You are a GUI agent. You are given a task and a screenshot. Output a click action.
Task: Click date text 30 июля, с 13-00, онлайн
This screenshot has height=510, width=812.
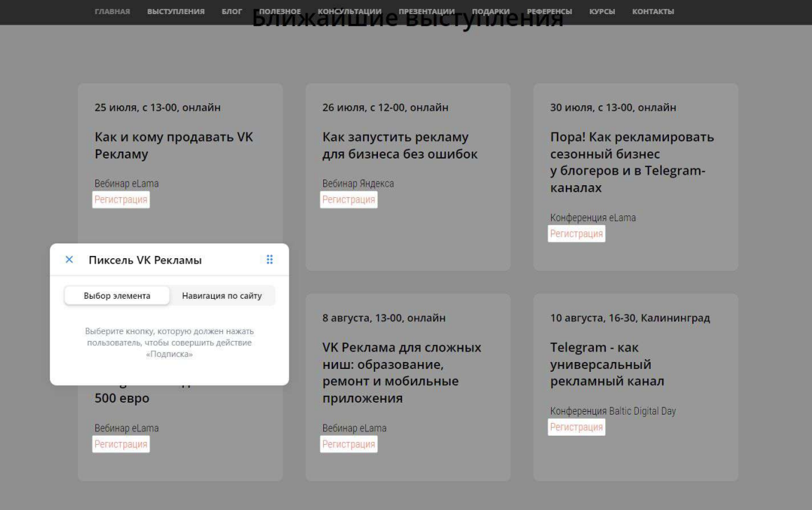point(613,108)
